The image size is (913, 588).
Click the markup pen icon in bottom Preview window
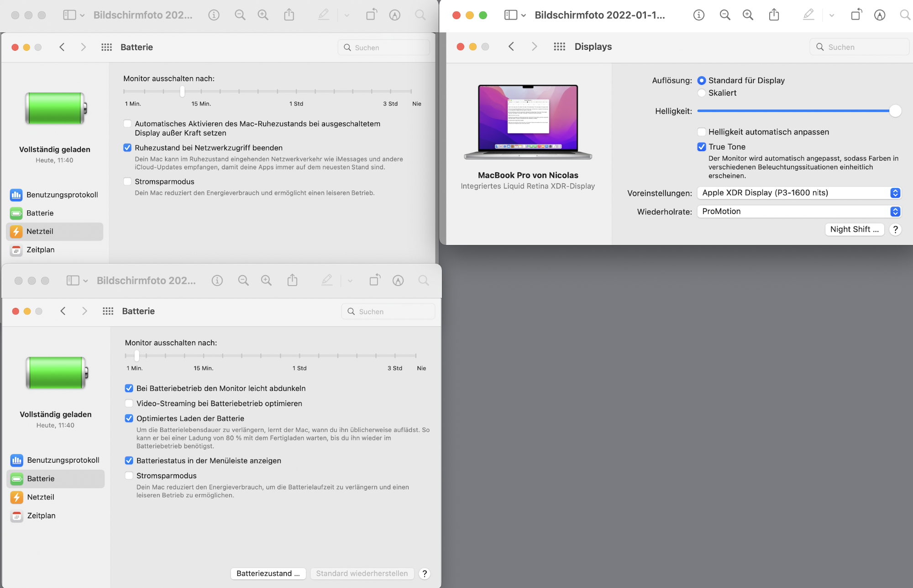point(327,280)
